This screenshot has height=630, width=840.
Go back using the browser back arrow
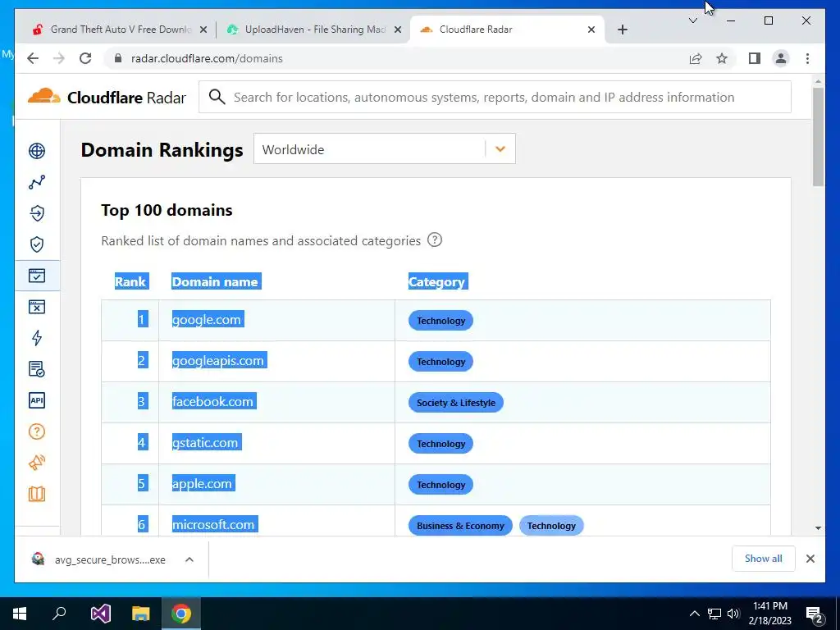[33, 58]
